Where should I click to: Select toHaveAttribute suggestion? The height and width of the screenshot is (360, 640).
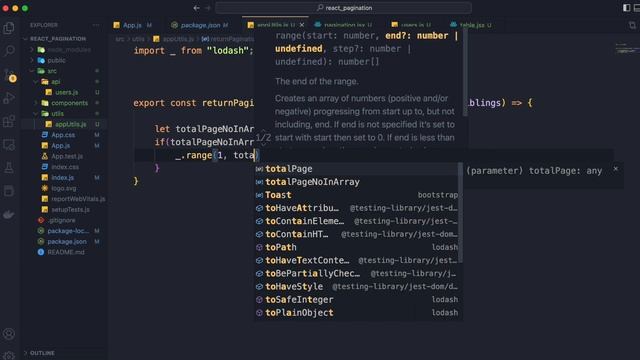tap(356, 208)
